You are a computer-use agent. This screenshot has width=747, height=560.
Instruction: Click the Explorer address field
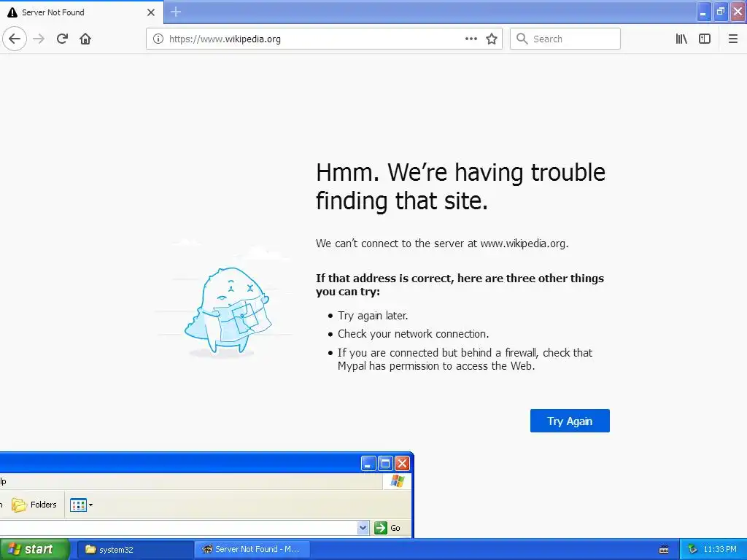pos(178,528)
